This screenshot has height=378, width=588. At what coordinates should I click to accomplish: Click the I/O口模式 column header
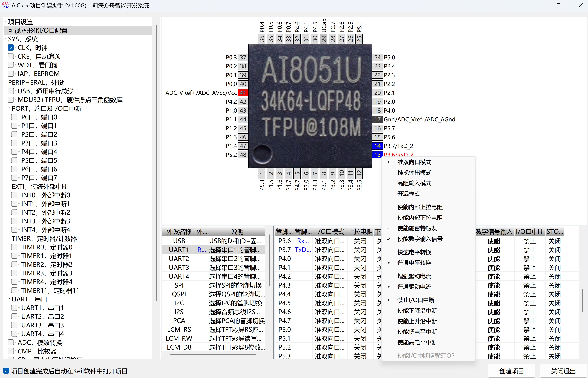tap(330, 232)
